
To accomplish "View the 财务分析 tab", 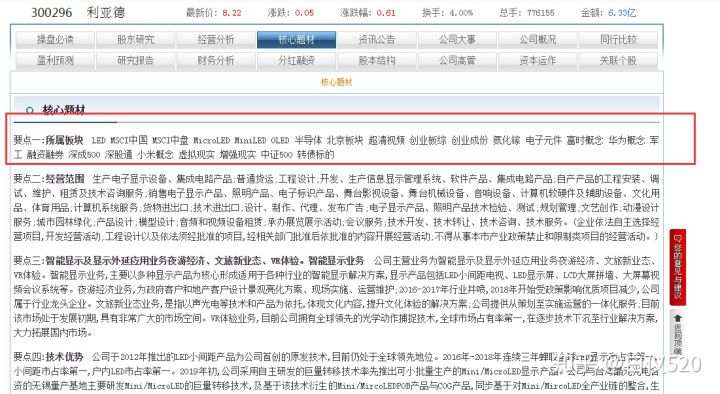I will click(x=216, y=60).
